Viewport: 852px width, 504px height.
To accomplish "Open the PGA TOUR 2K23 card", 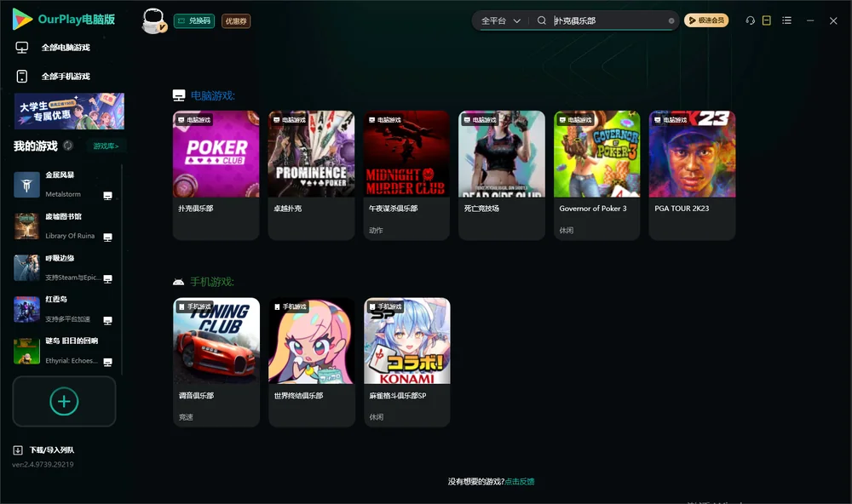I will 692,175.
